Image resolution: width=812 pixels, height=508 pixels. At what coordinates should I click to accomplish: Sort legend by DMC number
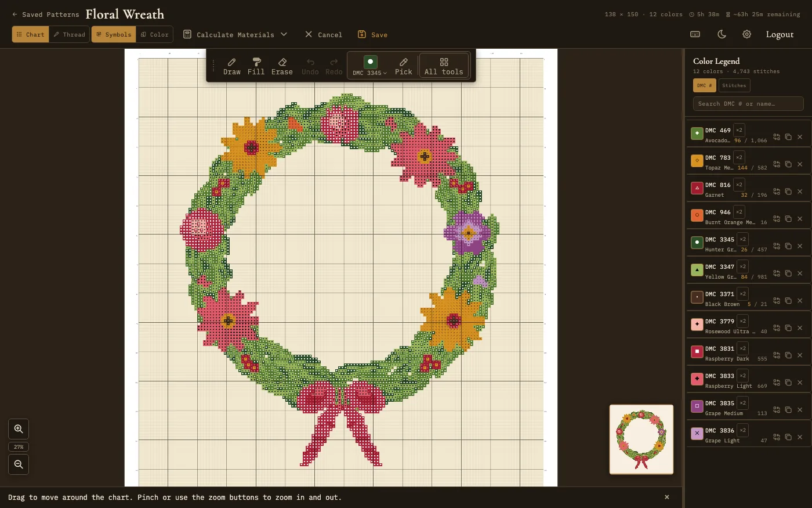[x=705, y=85]
